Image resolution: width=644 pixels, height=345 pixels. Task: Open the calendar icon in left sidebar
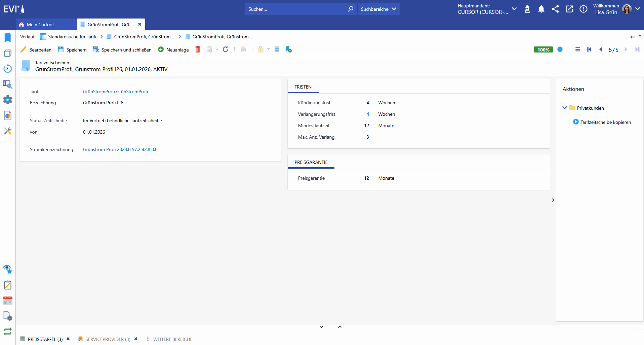coord(8,301)
